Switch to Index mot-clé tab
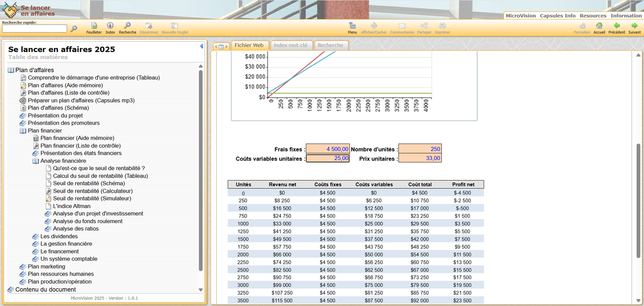The height and width of the screenshot is (306, 644). tap(291, 45)
